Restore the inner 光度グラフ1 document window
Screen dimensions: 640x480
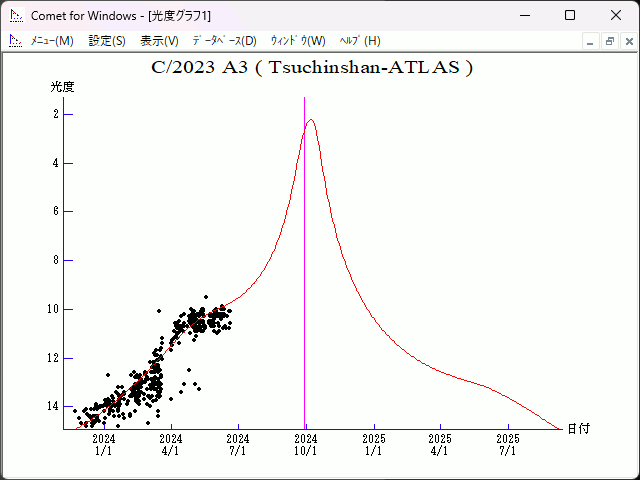[610, 41]
